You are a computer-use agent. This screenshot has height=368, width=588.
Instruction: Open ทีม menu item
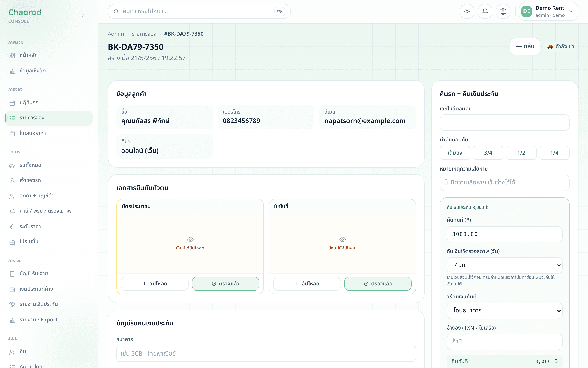[49, 352]
